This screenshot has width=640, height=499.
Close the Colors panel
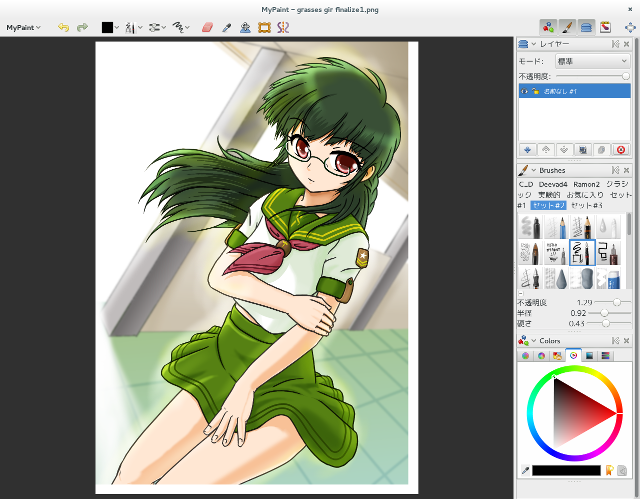627,340
